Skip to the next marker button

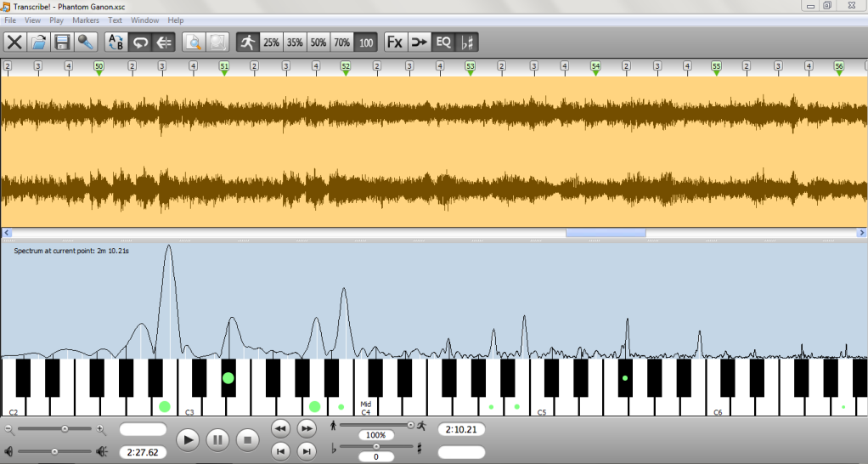tap(306, 451)
